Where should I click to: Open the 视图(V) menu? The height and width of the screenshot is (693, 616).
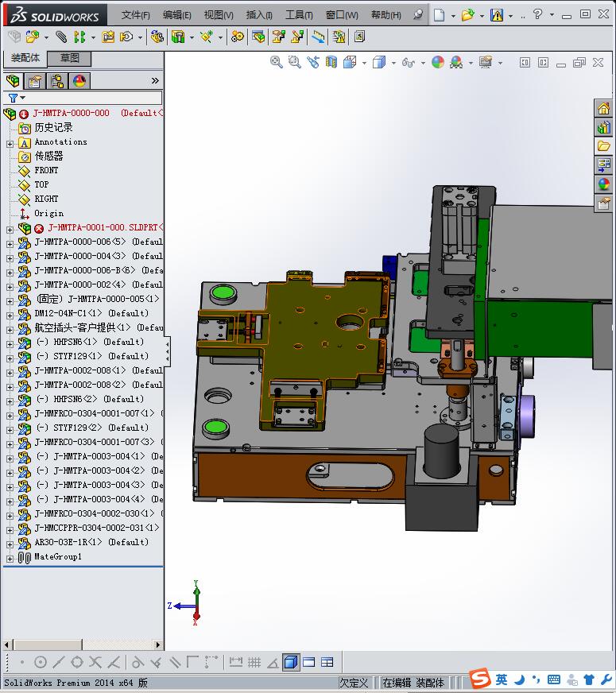pyautogui.click(x=219, y=15)
